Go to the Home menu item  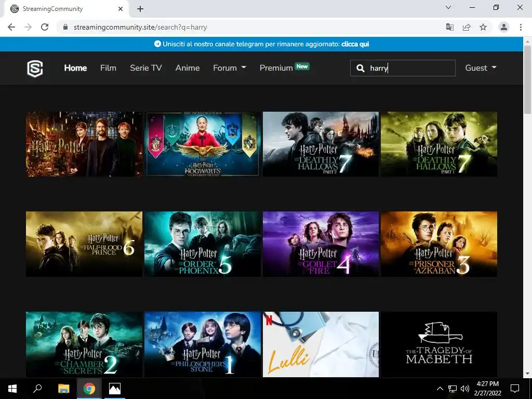pos(75,68)
